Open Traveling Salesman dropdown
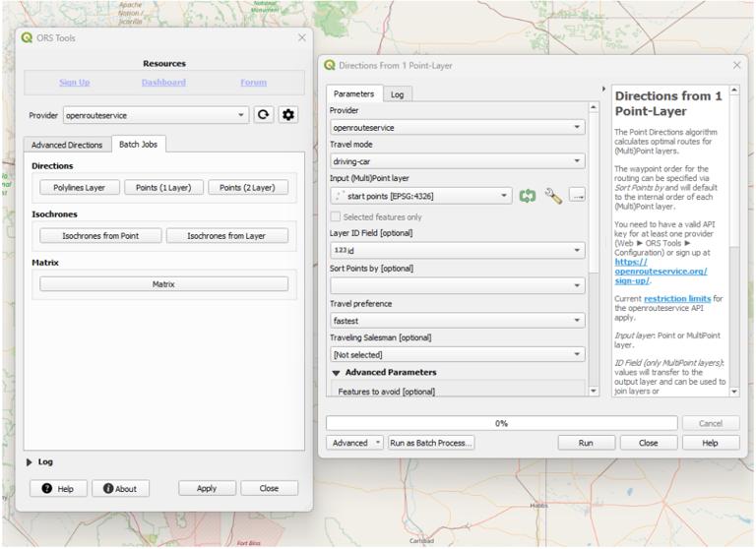 (x=458, y=354)
